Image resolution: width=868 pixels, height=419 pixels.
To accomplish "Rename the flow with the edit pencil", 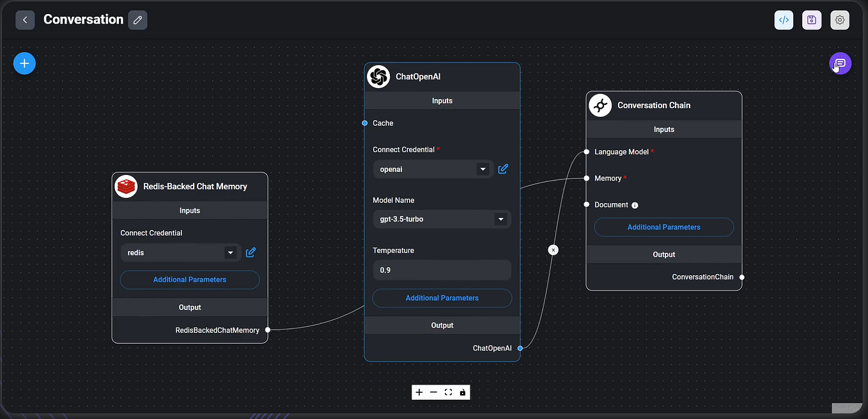I will (137, 20).
